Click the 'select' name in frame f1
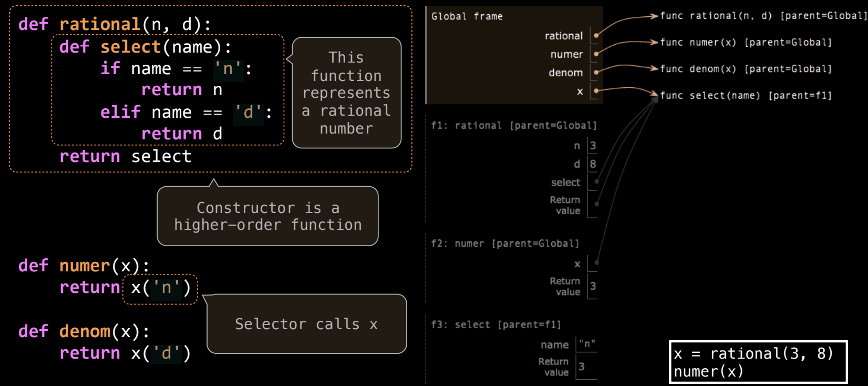This screenshot has height=386, width=868. [565, 182]
